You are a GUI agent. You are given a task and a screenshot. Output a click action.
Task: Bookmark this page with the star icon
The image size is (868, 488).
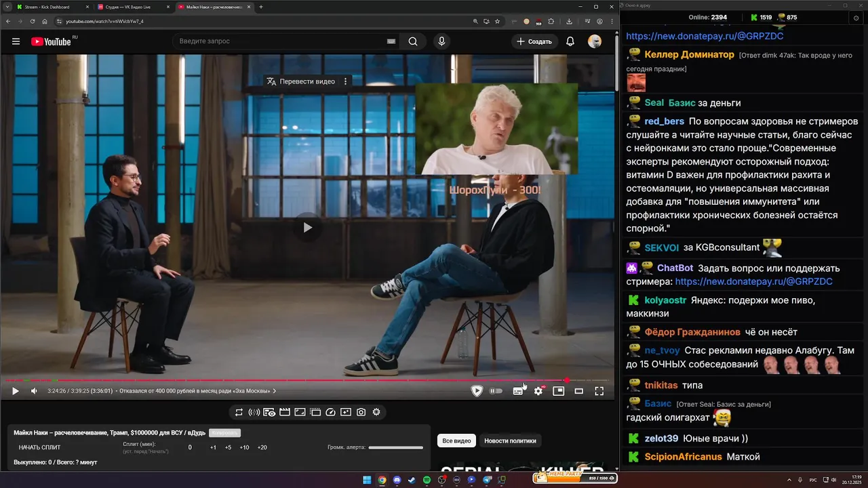click(497, 21)
